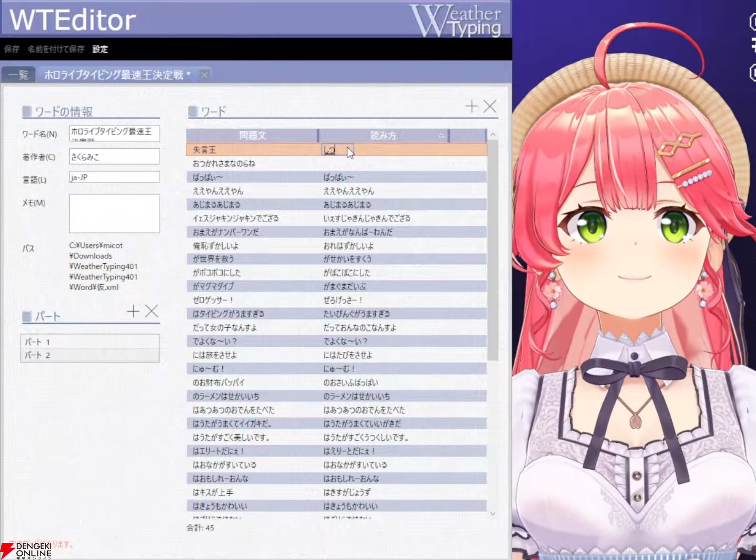Switch to the 一覧 tab

coord(19,75)
